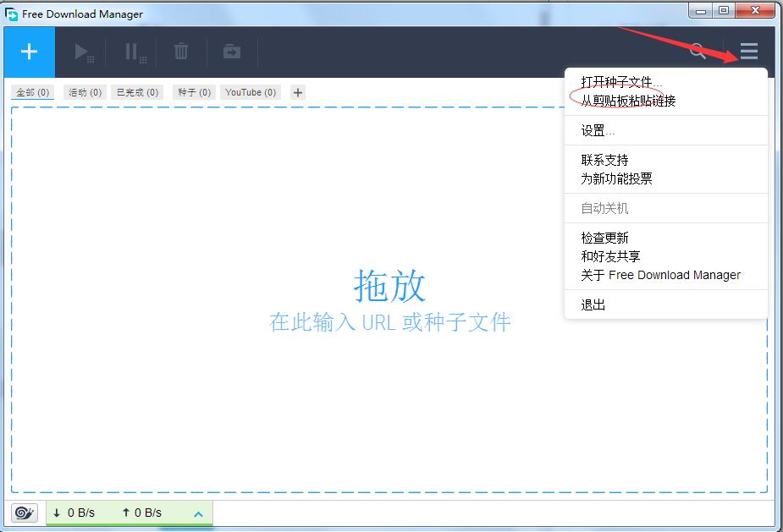Open the hamburger menu icon
This screenshot has height=532, width=783.
tap(747, 52)
